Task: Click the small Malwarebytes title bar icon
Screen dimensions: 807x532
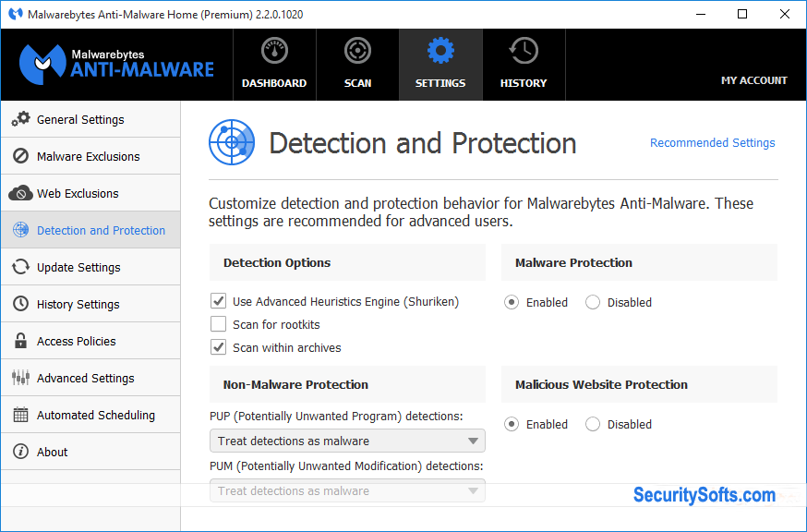Action: (16, 14)
